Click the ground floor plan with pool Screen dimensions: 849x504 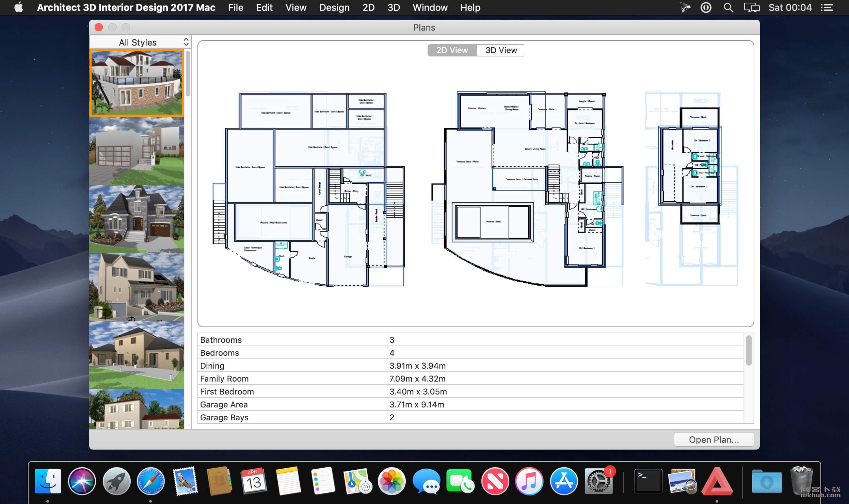(527, 189)
